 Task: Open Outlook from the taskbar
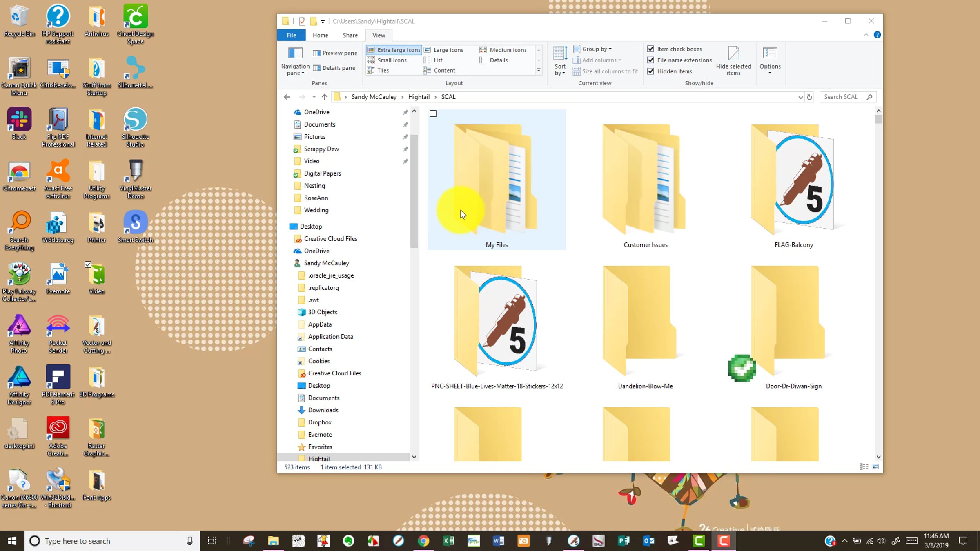[648, 541]
